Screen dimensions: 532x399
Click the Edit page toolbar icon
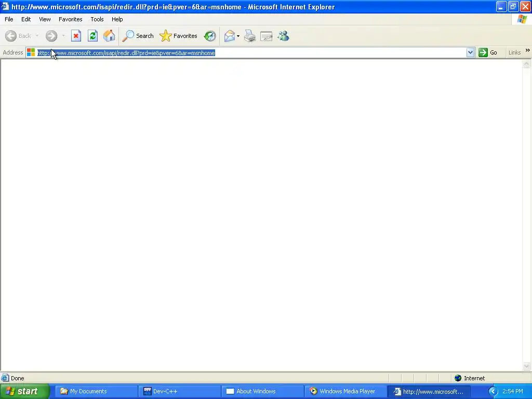tap(267, 36)
